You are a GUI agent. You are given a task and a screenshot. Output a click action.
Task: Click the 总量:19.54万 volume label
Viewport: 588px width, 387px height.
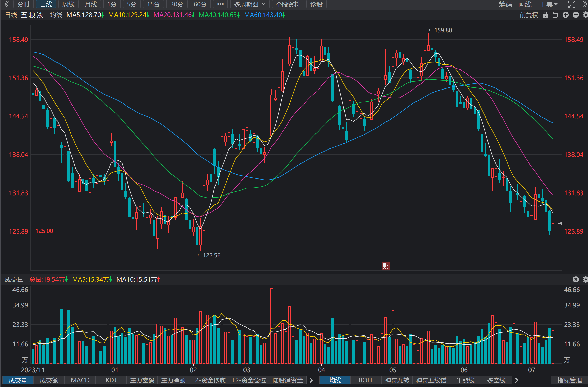pyautogui.click(x=49, y=280)
